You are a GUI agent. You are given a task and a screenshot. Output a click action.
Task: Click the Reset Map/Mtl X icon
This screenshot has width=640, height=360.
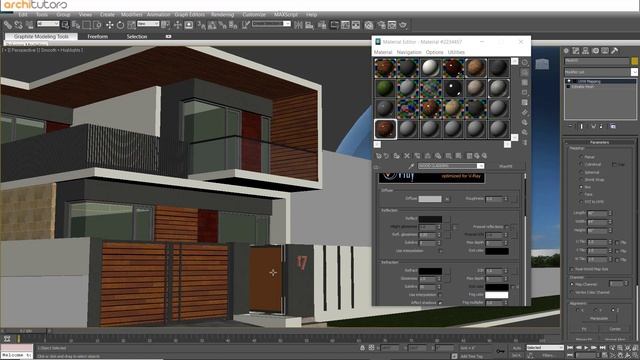pos(407,156)
